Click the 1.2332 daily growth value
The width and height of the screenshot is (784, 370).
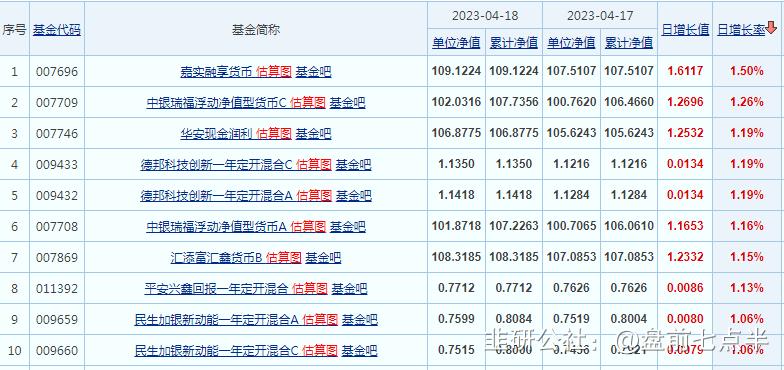pyautogui.click(x=685, y=258)
